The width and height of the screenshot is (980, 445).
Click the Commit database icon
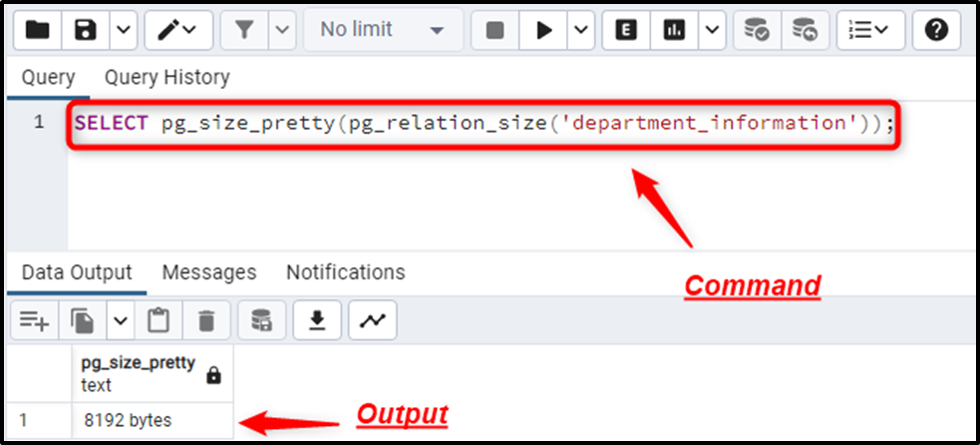point(757,30)
